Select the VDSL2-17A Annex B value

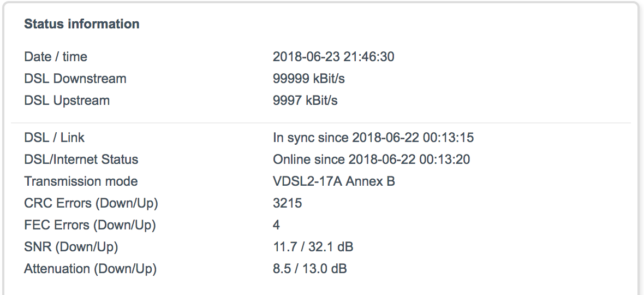pyautogui.click(x=334, y=181)
